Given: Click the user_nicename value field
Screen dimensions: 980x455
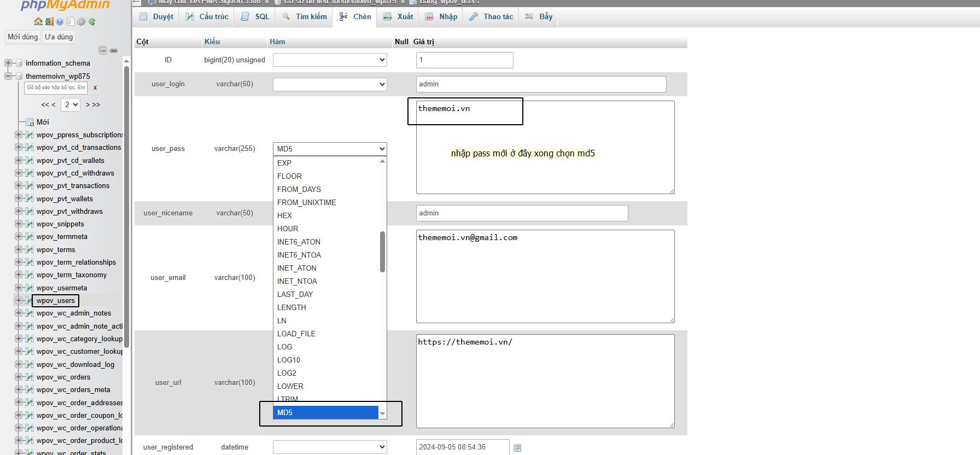Looking at the screenshot, I should point(522,213).
